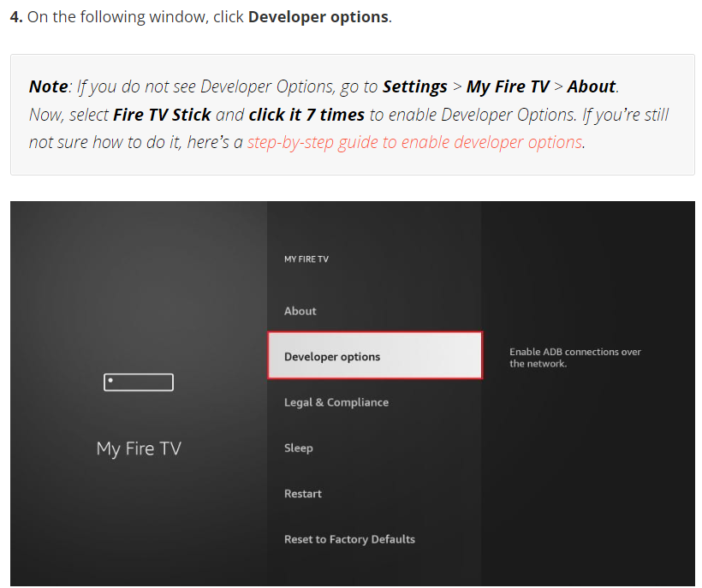
Task: Choose Legal & Compliance in the menu
Action: click(x=336, y=402)
